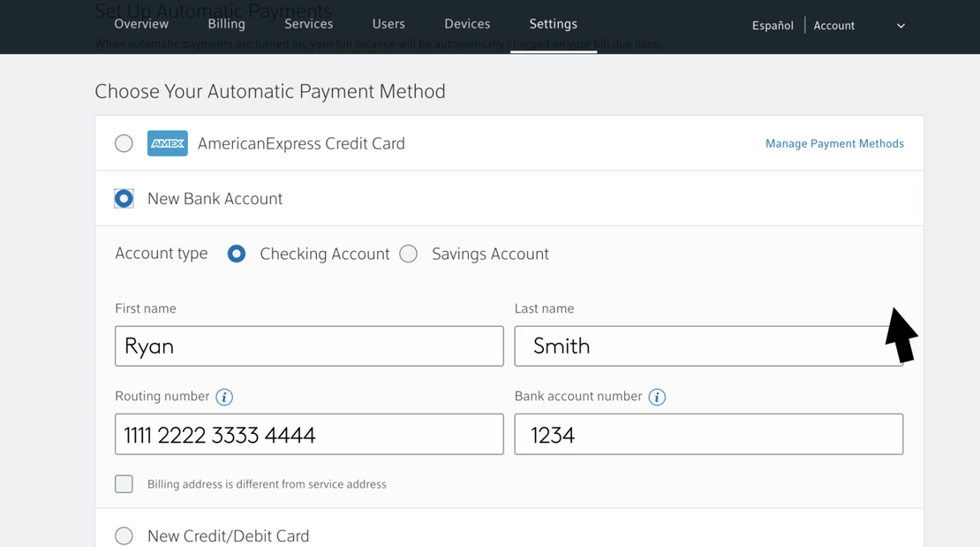Screen dimensions: 980x547
Task: Select the New Credit/Debit Card radio button
Action: point(124,536)
